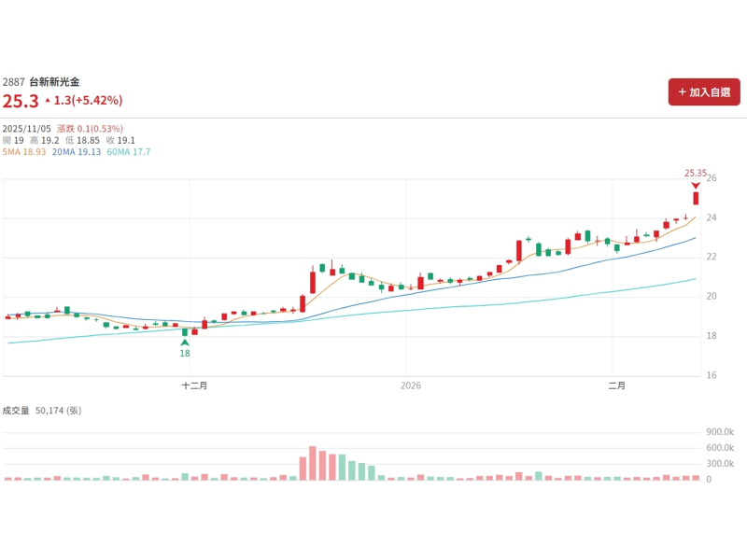Click the 漲跌 0.1(0.53%) change text
This screenshot has height=560, width=747.
tap(90, 128)
